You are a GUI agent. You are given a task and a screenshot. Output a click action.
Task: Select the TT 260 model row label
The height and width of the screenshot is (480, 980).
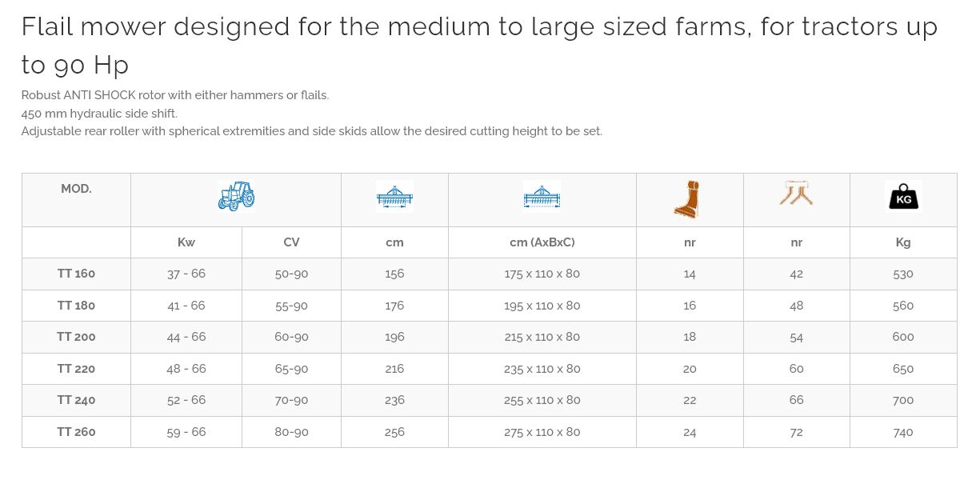pos(76,432)
